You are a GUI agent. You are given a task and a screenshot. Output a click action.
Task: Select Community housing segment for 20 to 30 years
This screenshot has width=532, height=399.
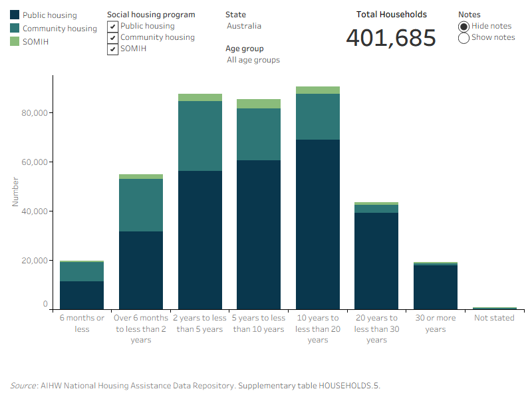(376, 209)
